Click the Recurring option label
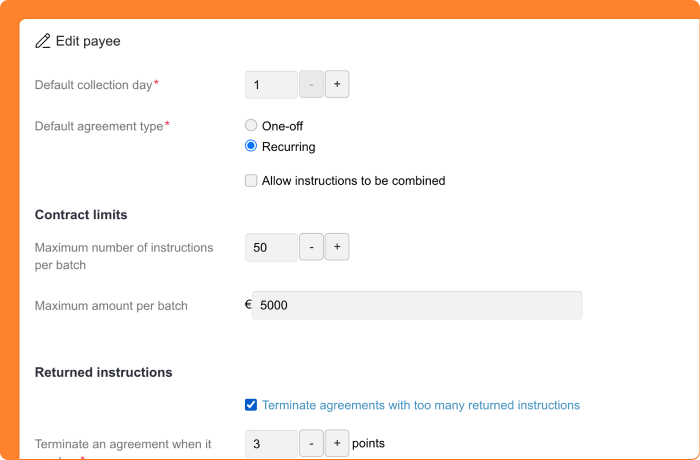The width and height of the screenshot is (700, 460). [x=288, y=146]
